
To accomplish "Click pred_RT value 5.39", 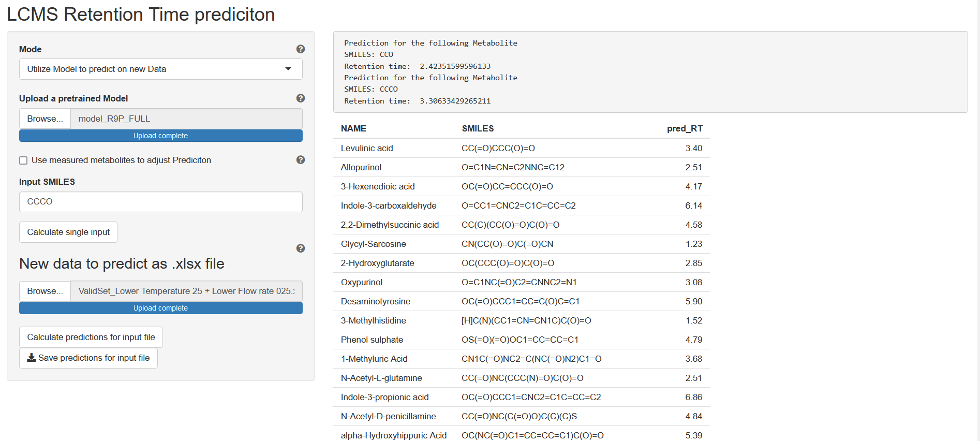I will 694,435.
